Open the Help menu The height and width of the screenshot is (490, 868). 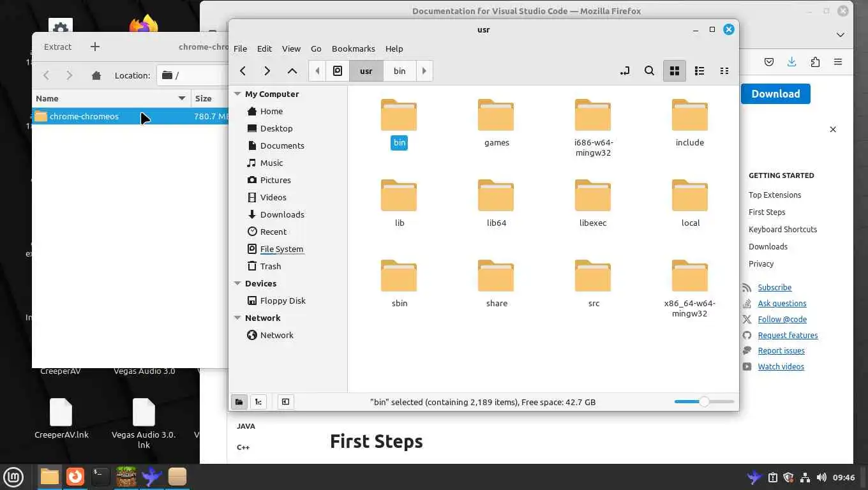(394, 48)
